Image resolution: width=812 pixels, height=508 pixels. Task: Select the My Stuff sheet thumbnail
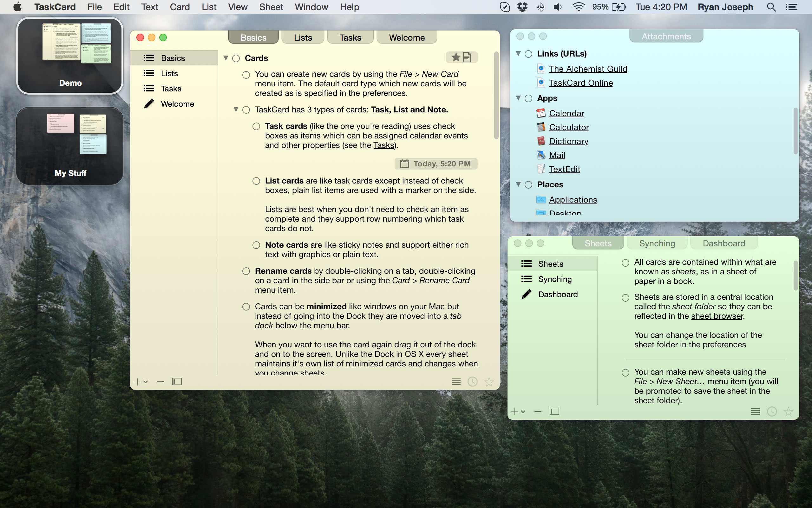pyautogui.click(x=70, y=146)
